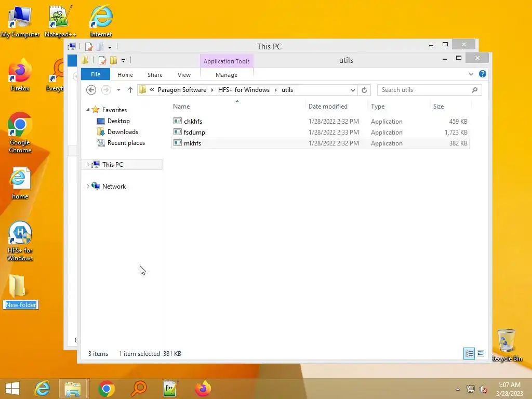The image size is (532, 399).
Task: Switch to Large icons view in status bar
Action: point(481,353)
